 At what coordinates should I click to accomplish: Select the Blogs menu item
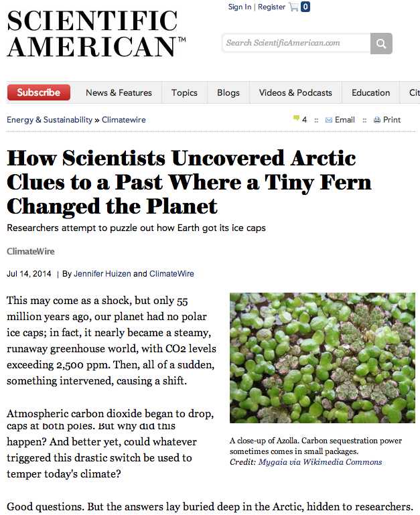228,93
